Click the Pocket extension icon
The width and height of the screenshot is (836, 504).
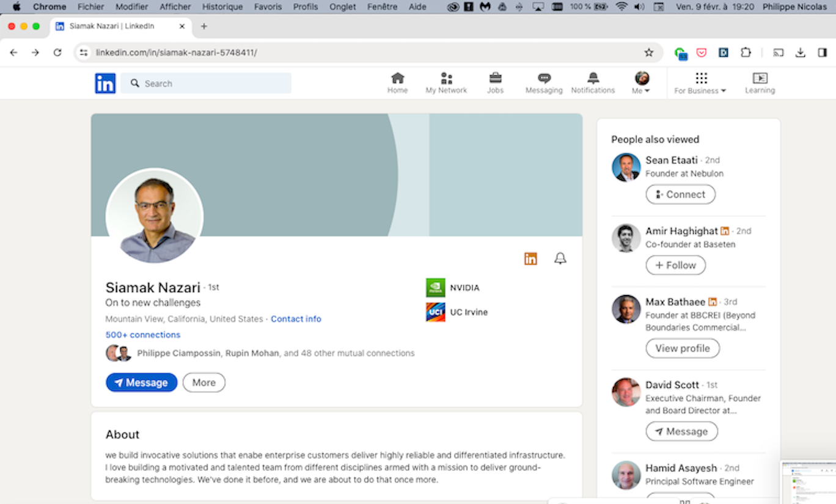(x=702, y=53)
